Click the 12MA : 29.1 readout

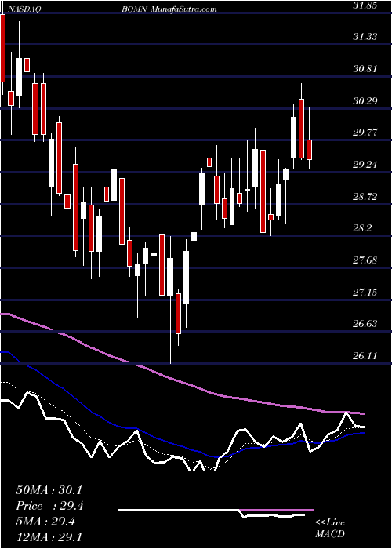click(49, 537)
